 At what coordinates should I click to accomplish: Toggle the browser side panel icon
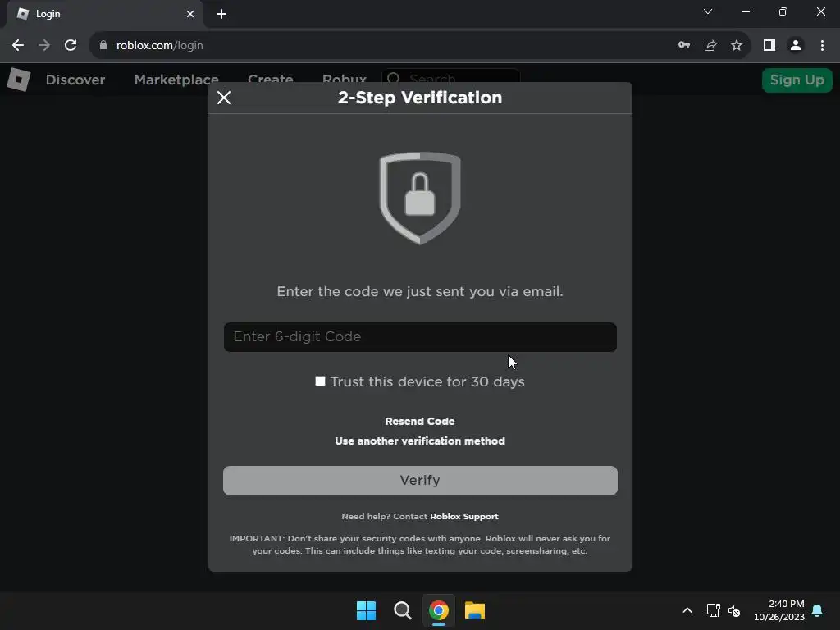point(769,46)
